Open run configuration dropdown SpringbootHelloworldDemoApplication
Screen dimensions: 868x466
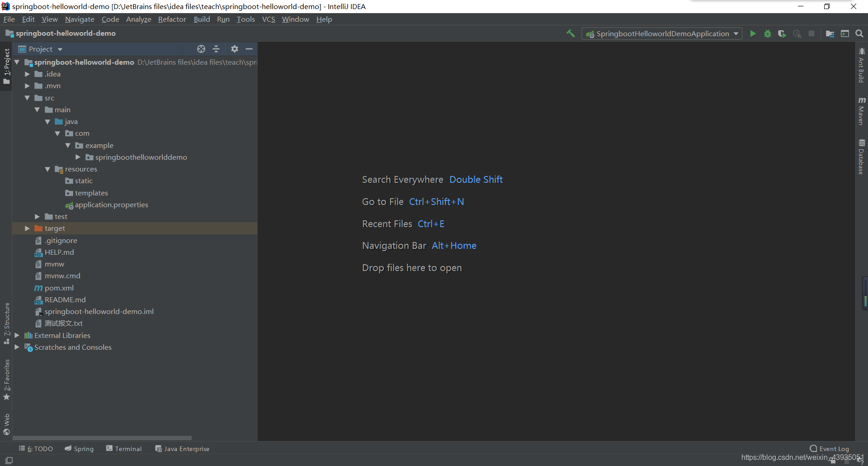(662, 33)
